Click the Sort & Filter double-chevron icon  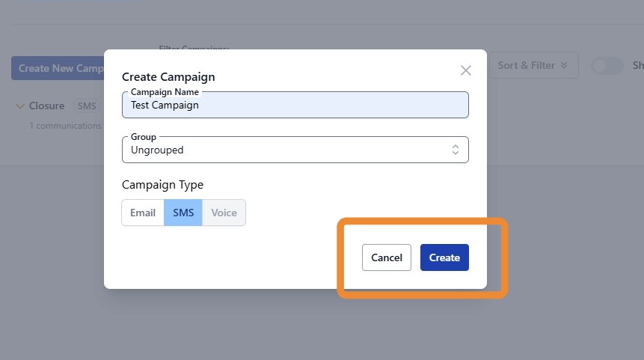(564, 66)
